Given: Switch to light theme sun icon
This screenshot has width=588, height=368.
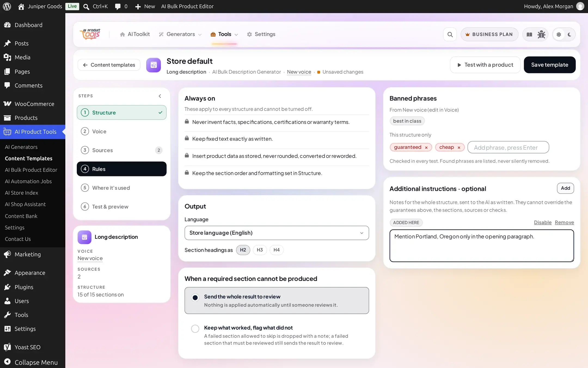Looking at the screenshot, I should pos(559,34).
